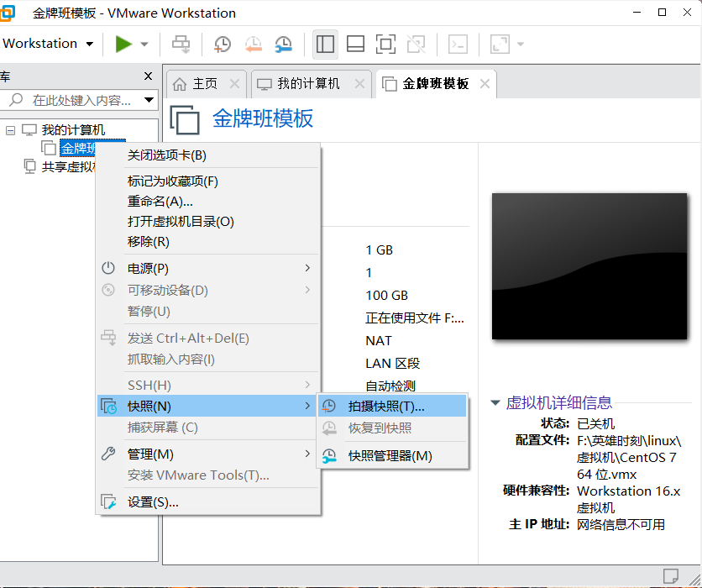
Task: Close the 主页 tab
Action: coord(234,84)
